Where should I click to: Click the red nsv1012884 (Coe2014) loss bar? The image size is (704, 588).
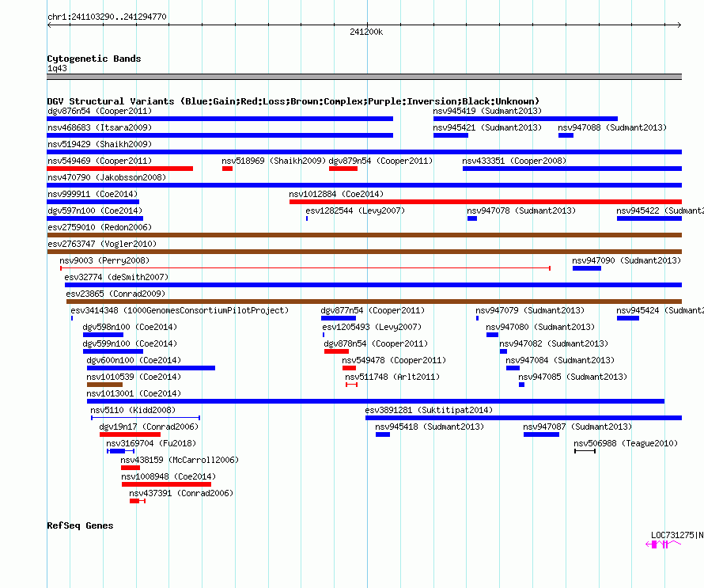(x=486, y=202)
